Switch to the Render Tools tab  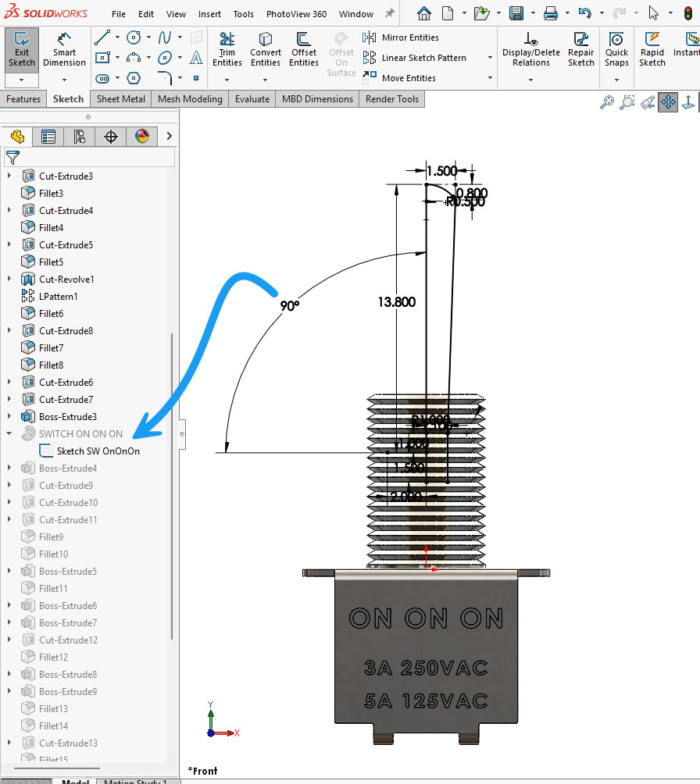(x=391, y=99)
